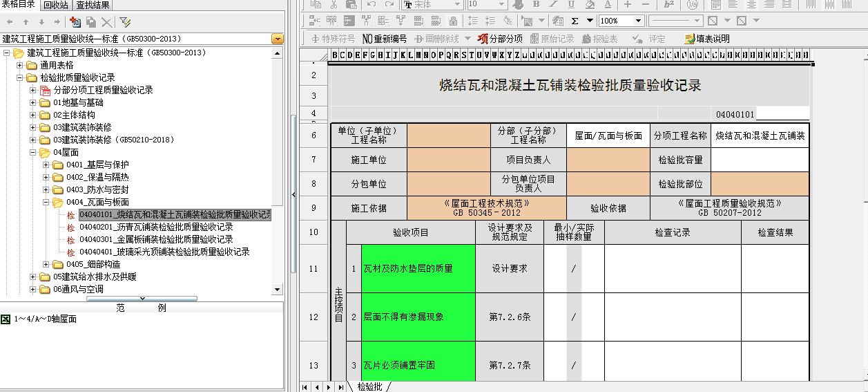Click the 检验批部位 input cell
The height and width of the screenshot is (392, 868).
click(760, 185)
